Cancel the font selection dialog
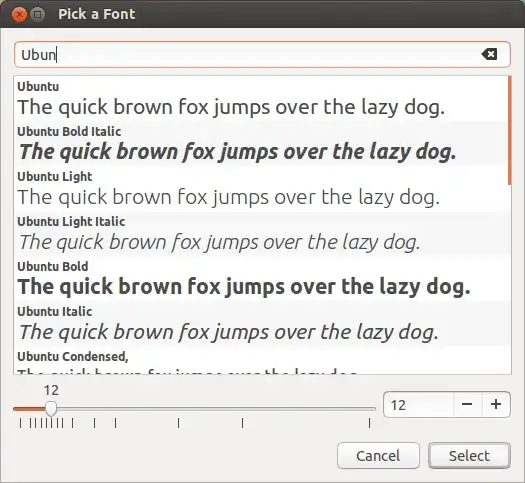This screenshot has height=483, width=525. coord(378,456)
